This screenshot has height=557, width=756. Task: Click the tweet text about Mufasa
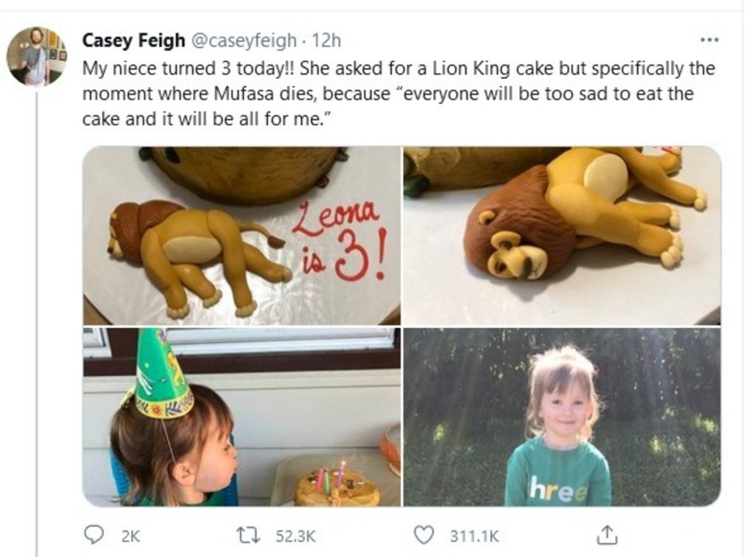click(399, 94)
